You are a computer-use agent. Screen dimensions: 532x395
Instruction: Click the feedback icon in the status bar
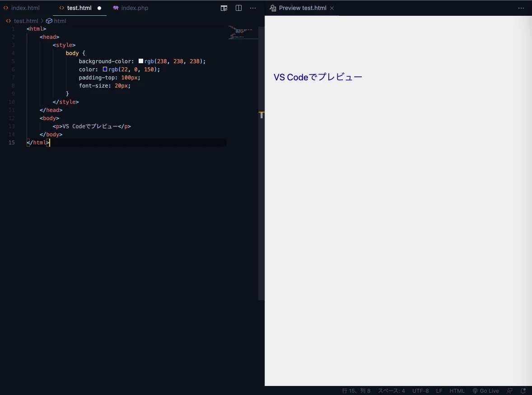(x=509, y=390)
